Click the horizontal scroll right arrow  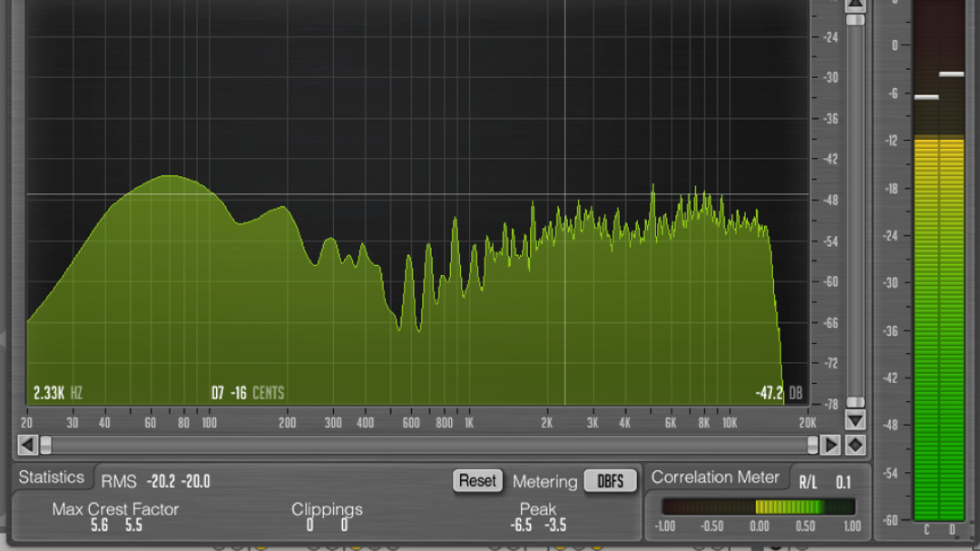(x=830, y=445)
